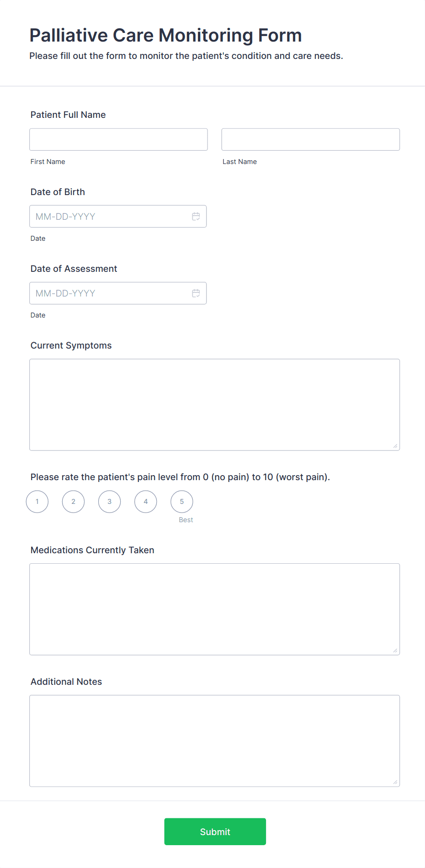Select pain level rating 3
425x868 pixels.
(109, 502)
